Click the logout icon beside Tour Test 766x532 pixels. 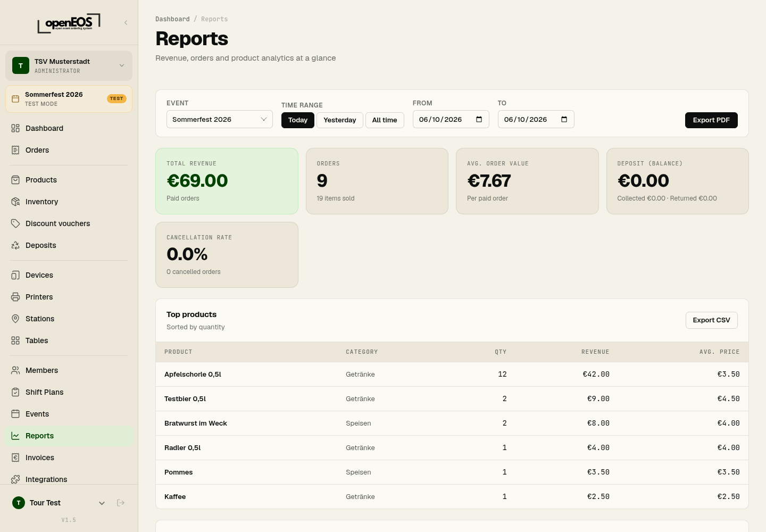121,503
